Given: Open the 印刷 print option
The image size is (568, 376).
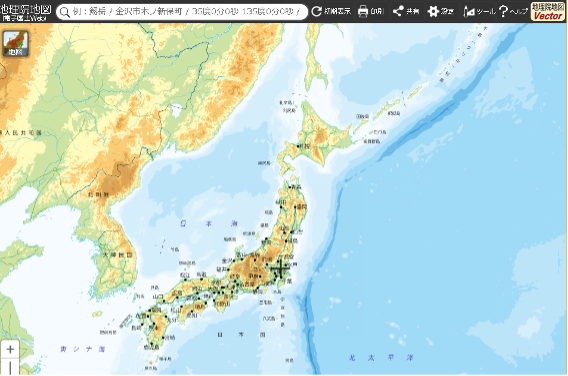Looking at the screenshot, I should point(371,11).
